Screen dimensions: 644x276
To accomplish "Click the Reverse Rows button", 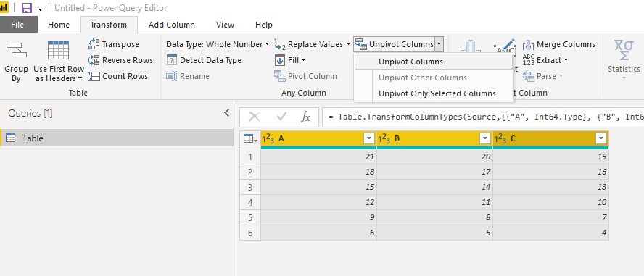I will point(120,60).
